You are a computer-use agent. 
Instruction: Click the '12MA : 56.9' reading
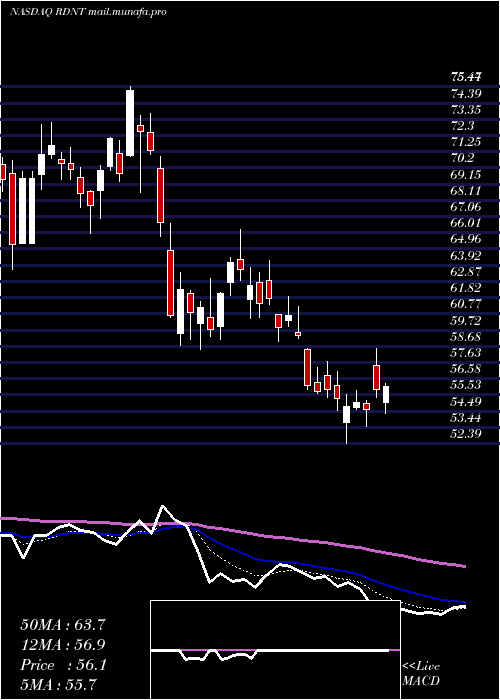coord(63,645)
